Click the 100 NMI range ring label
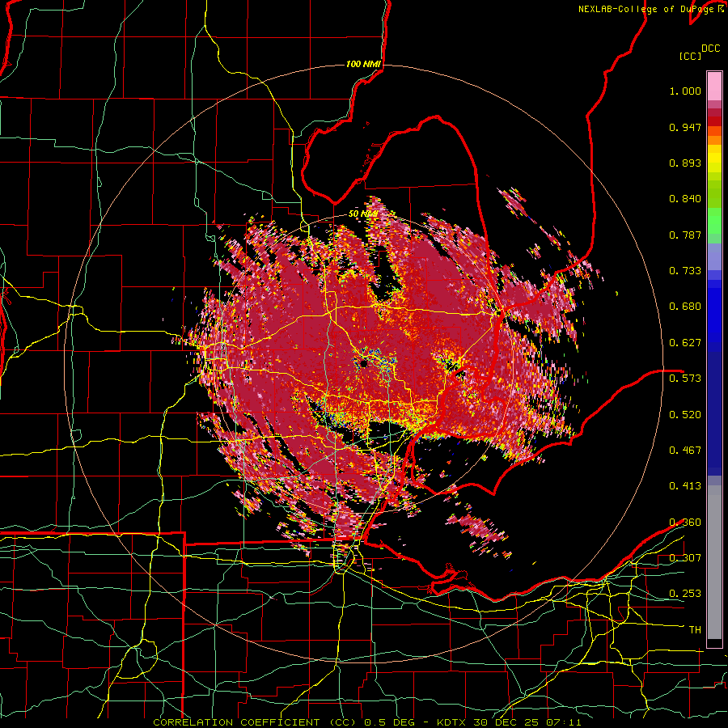This screenshot has height=728, width=728. coord(363,64)
